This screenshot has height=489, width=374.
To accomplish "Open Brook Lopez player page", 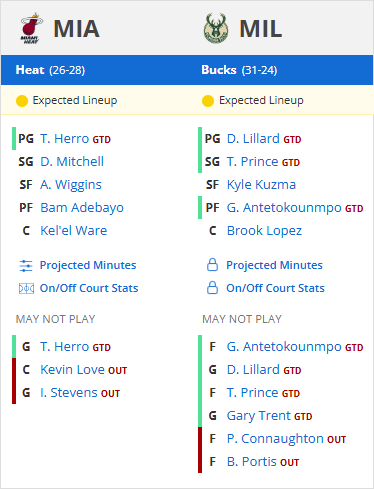I will point(264,231).
